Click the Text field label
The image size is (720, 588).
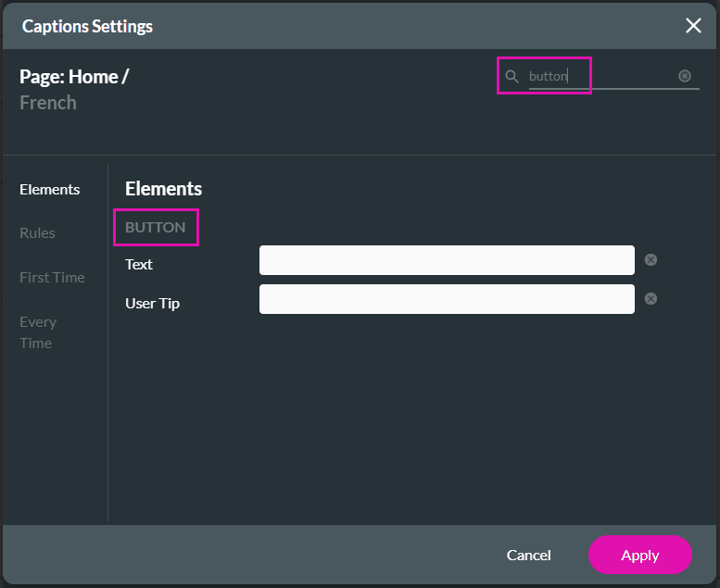pos(139,264)
